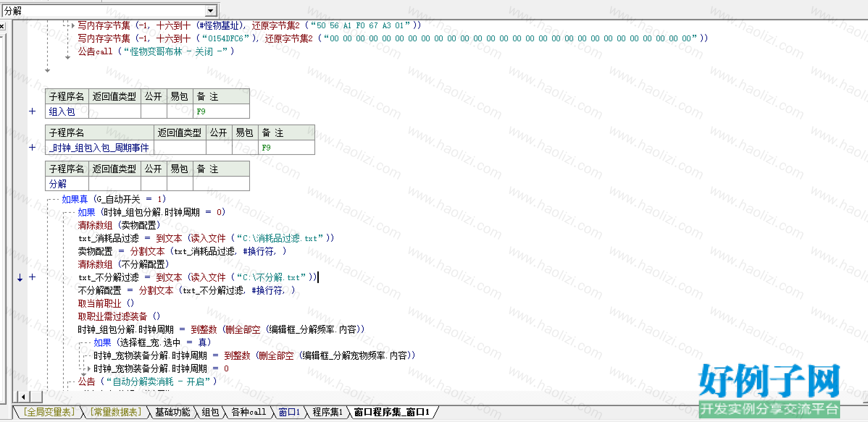
Task: Open the 分解 subroutine dropdown
Action: tap(210, 11)
